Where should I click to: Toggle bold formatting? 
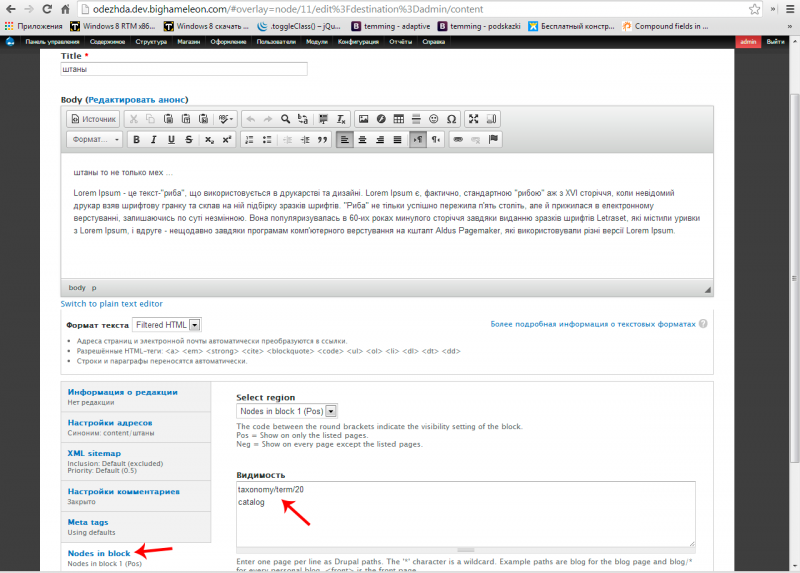click(136, 139)
